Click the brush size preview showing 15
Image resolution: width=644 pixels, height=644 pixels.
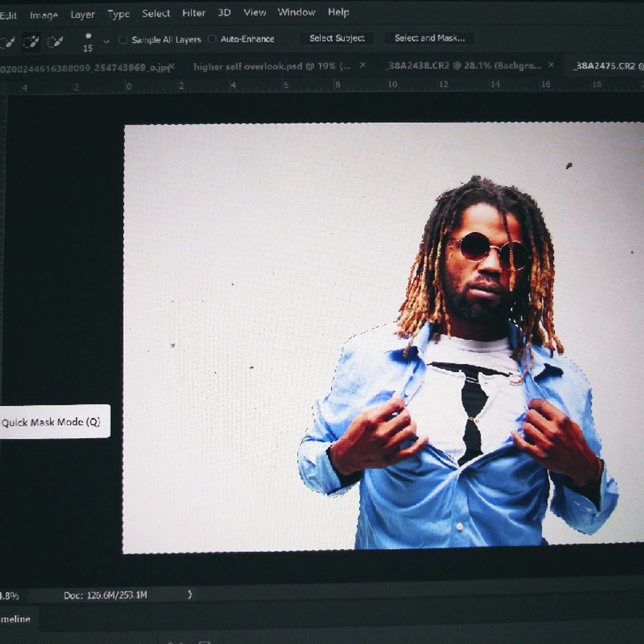[88, 42]
